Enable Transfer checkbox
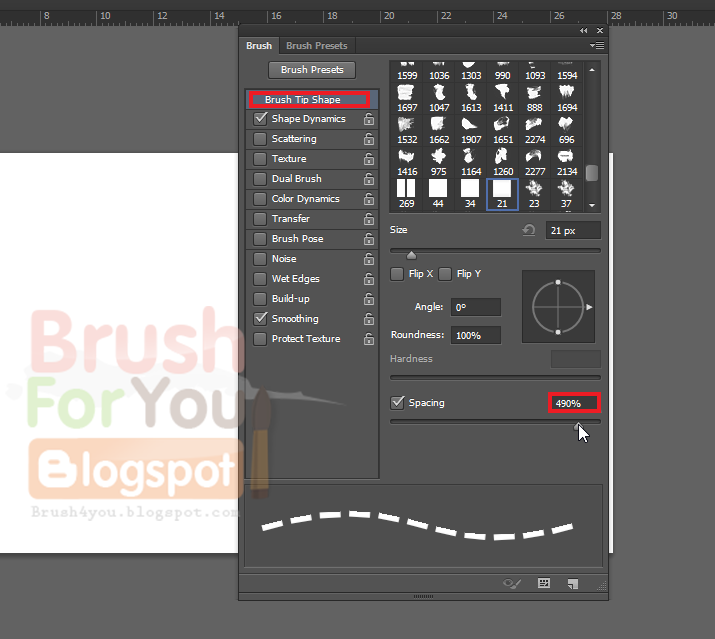Screen dimensions: 715x639 pos(260,219)
